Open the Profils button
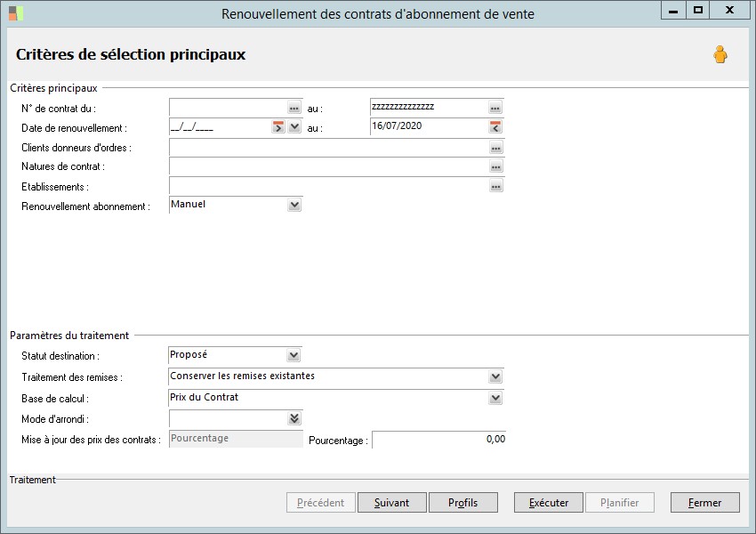Screen dimensions: 756x534 (x=462, y=503)
